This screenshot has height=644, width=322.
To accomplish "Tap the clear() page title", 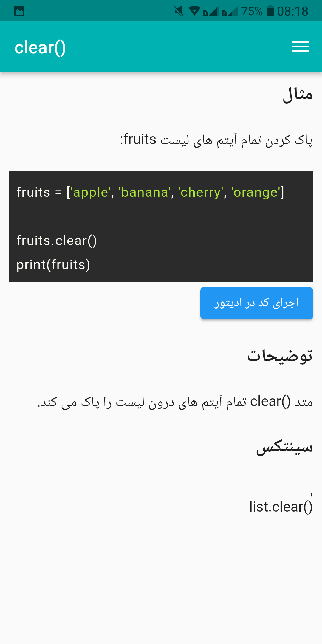I will click(40, 47).
